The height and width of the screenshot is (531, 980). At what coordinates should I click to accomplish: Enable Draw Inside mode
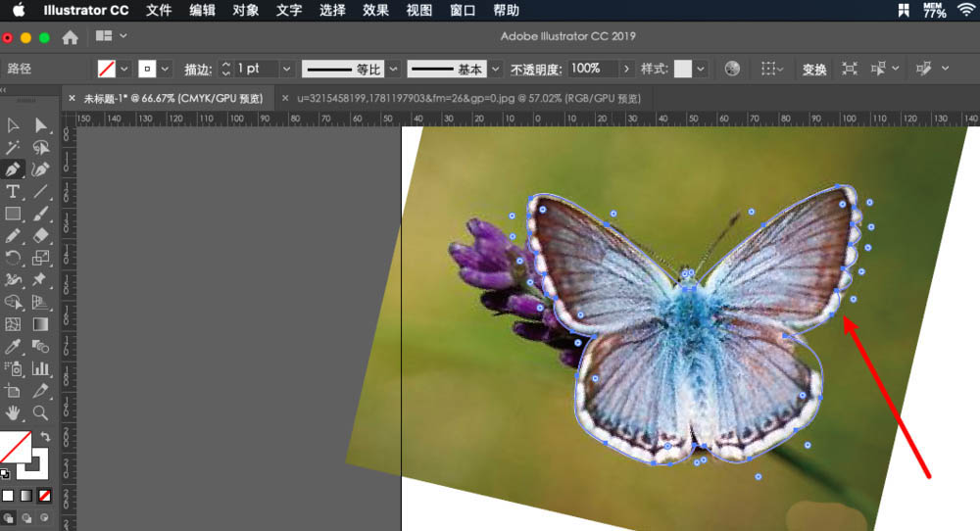44,518
